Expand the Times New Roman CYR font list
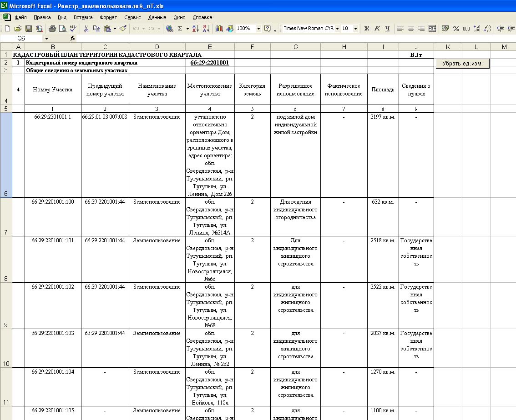Screen dimensions: 516x420 [x=337, y=29]
